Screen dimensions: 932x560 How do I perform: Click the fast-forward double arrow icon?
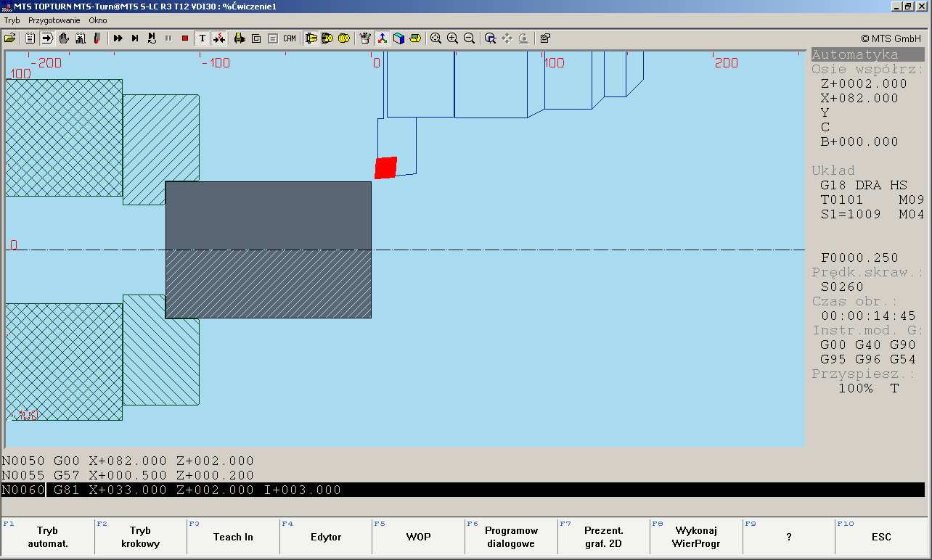click(118, 38)
